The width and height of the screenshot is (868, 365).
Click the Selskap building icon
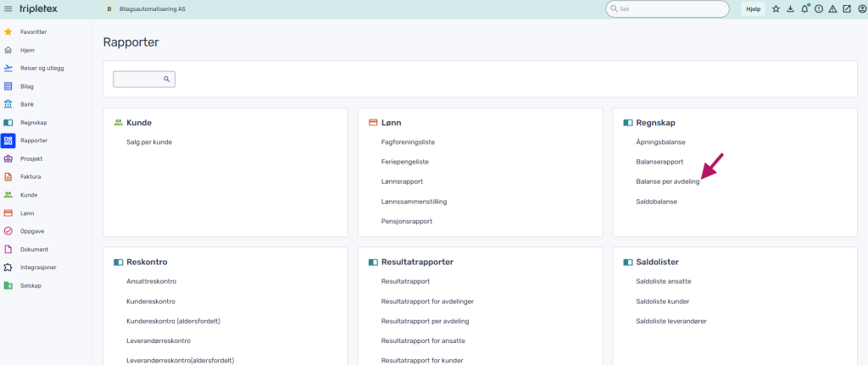[8, 285]
